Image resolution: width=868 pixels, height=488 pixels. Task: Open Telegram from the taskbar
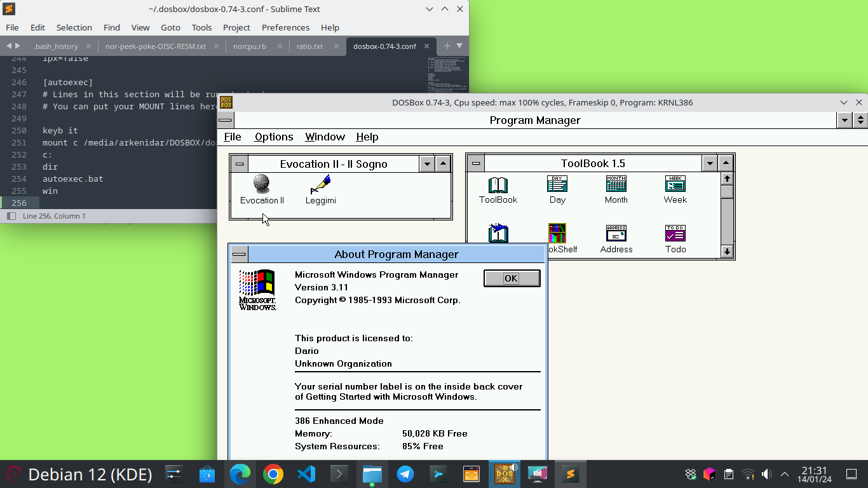pyautogui.click(x=405, y=474)
